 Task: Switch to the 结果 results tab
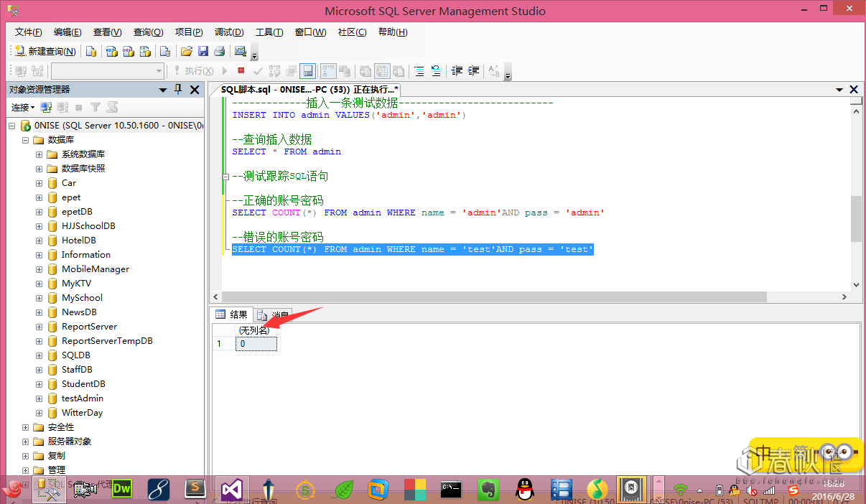tap(232, 314)
